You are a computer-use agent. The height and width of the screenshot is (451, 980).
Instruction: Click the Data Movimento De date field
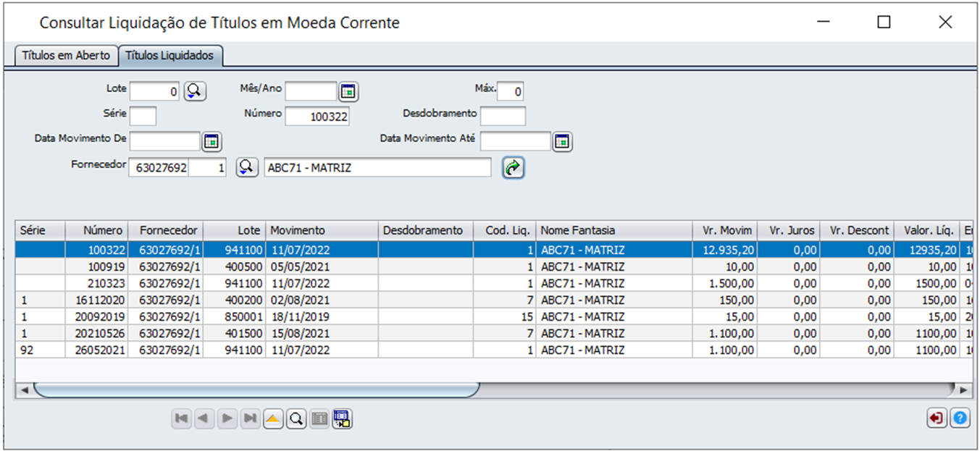point(164,142)
